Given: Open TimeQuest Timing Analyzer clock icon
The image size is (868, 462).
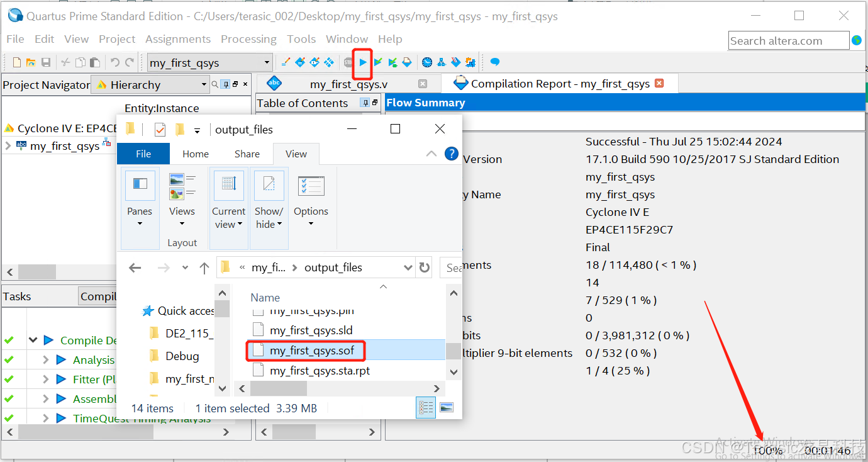Looking at the screenshot, I should click(427, 62).
